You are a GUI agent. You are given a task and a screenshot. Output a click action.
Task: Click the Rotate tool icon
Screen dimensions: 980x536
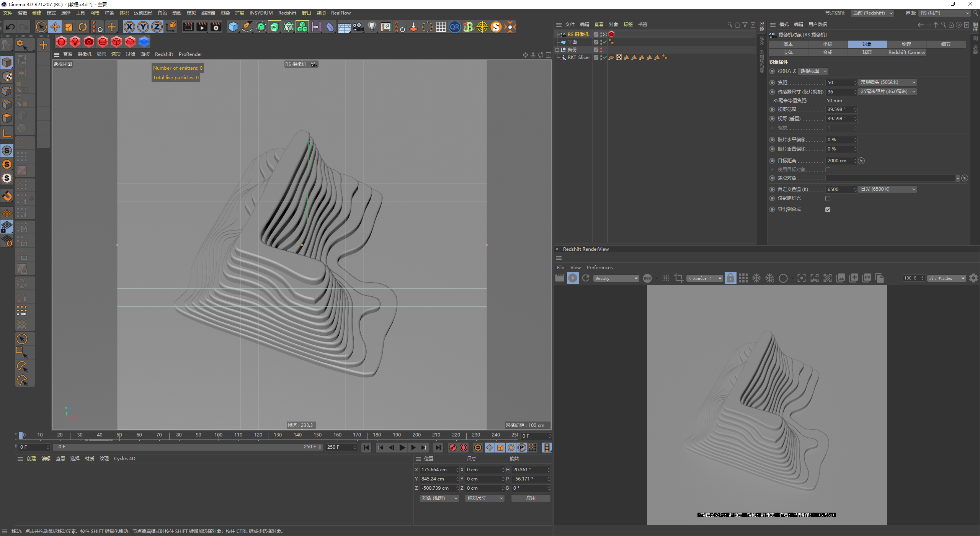tap(83, 27)
